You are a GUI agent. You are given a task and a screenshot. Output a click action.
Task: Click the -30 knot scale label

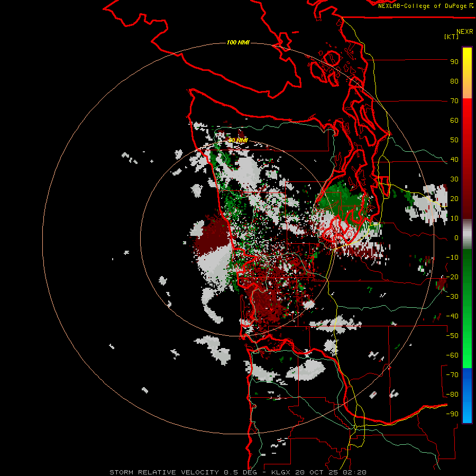452,297
